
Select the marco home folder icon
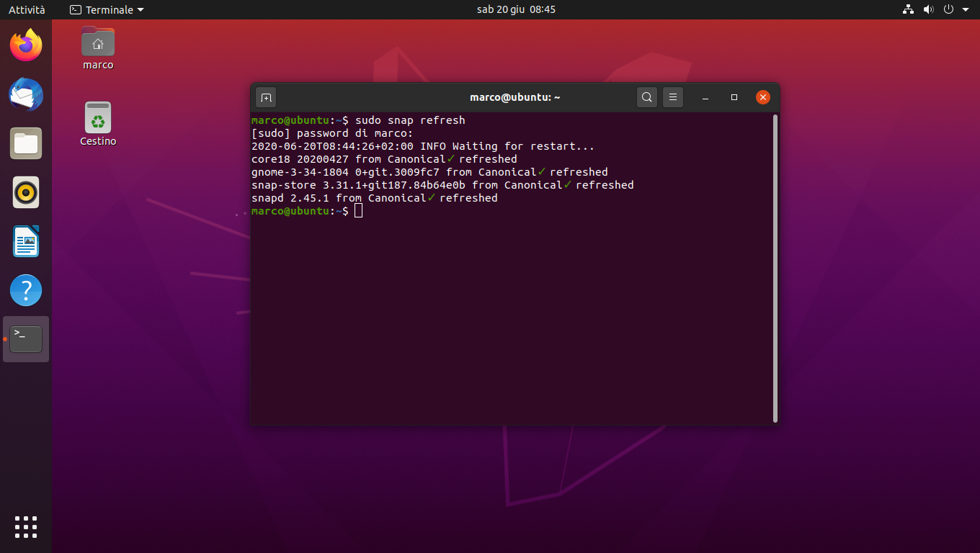coord(98,48)
